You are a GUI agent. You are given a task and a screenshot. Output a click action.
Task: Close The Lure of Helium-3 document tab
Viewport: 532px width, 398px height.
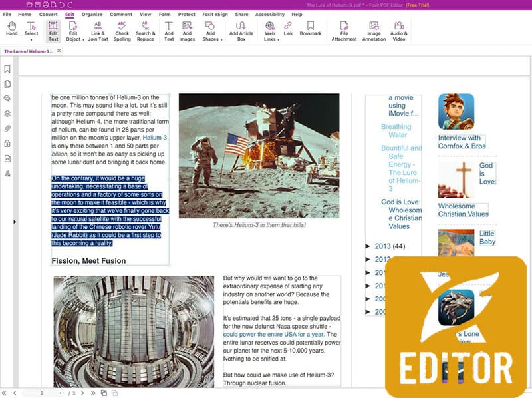click(x=59, y=51)
